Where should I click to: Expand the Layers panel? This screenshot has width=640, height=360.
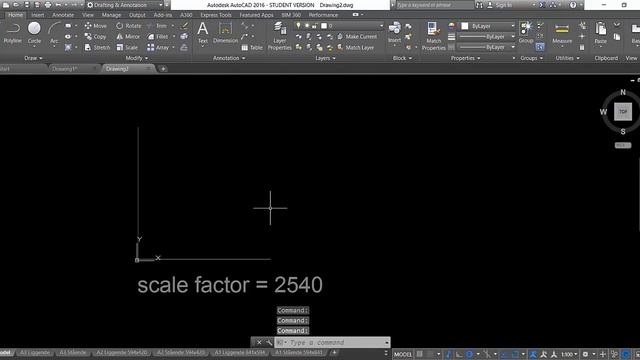[325, 58]
